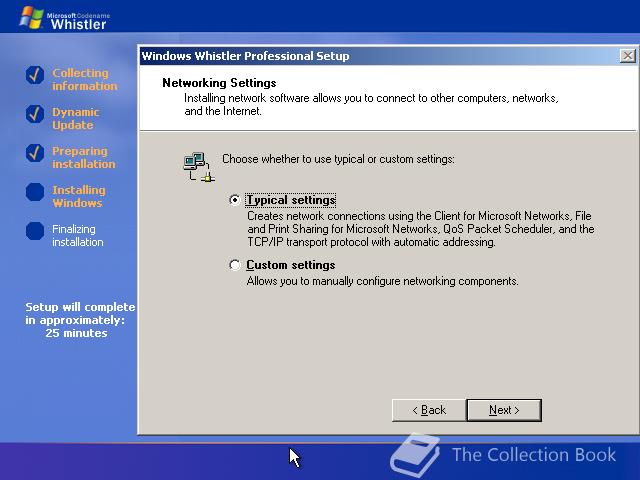Click the dialog title bar text
Viewport: 640px width, 480px height.
coord(245,56)
